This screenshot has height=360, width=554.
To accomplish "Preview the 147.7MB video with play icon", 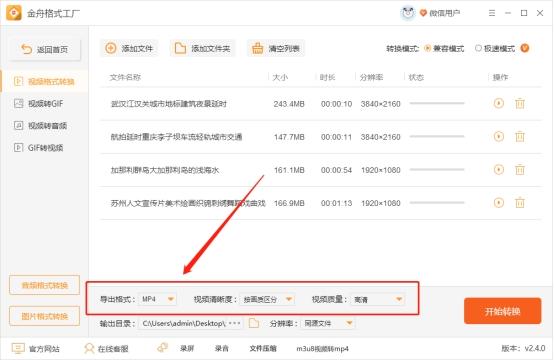I will (x=499, y=136).
